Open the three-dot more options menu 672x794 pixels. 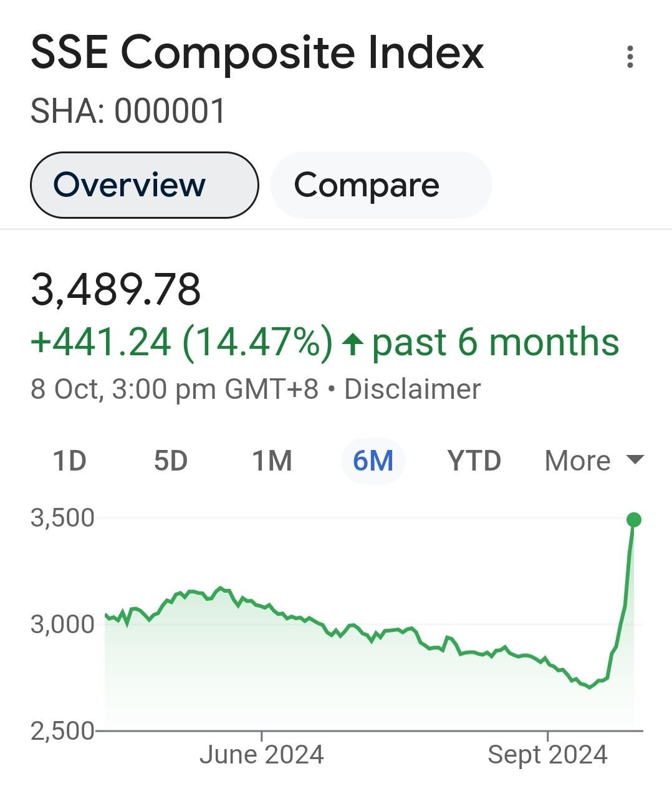coord(630,57)
